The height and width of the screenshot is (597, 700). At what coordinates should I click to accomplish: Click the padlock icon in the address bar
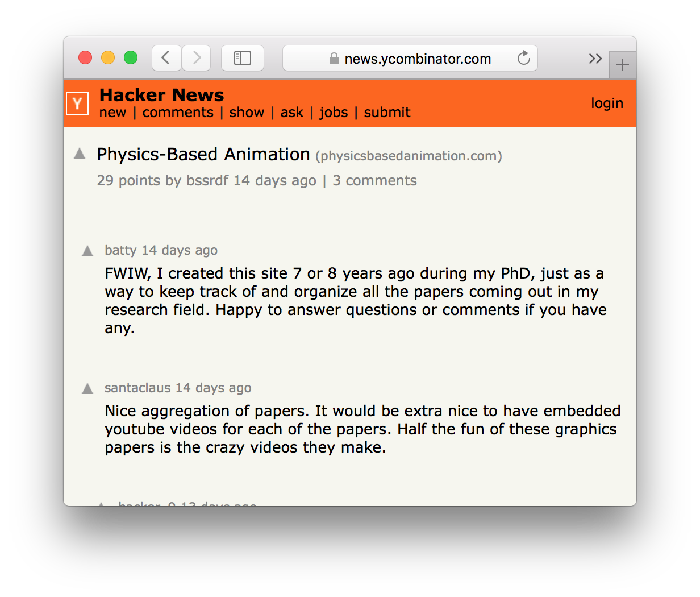[333, 59]
